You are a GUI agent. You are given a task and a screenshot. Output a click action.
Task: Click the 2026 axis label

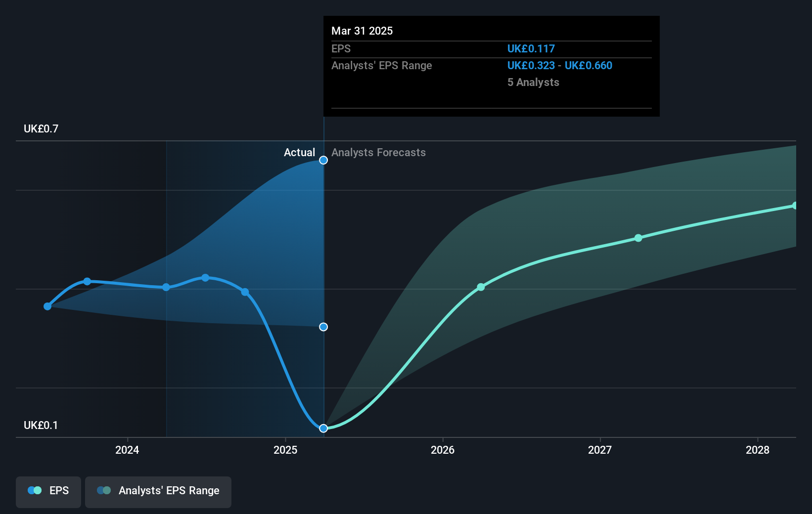(x=443, y=450)
